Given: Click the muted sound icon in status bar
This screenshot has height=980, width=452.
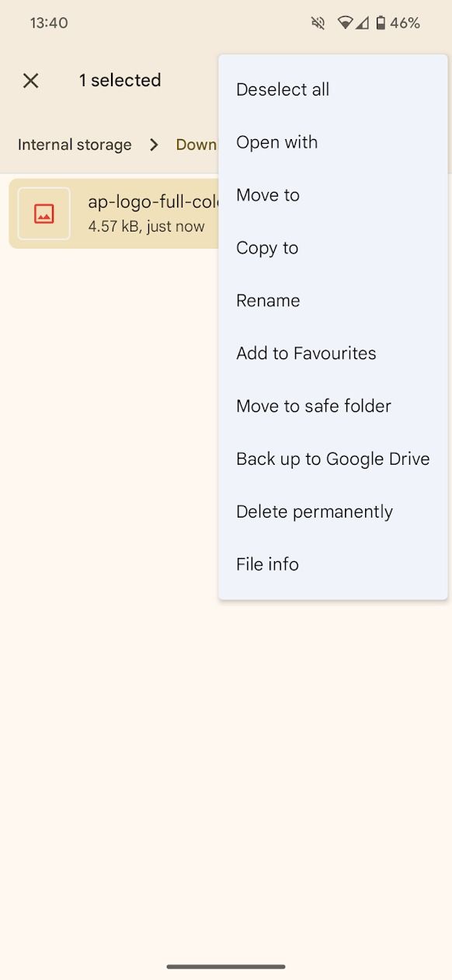Looking at the screenshot, I should [x=318, y=23].
